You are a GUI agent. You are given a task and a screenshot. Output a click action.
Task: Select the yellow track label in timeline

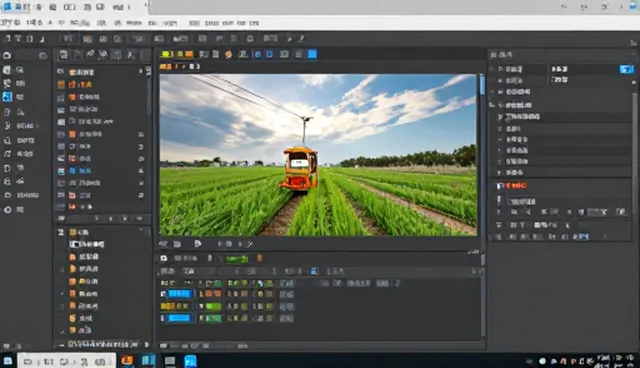[x=174, y=306]
